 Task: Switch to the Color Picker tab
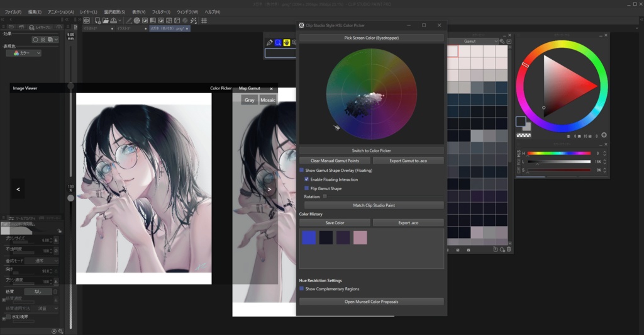point(221,88)
